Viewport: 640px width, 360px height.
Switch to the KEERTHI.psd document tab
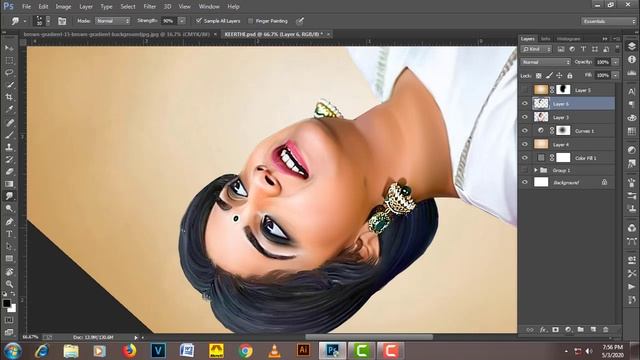pyautogui.click(x=273, y=34)
